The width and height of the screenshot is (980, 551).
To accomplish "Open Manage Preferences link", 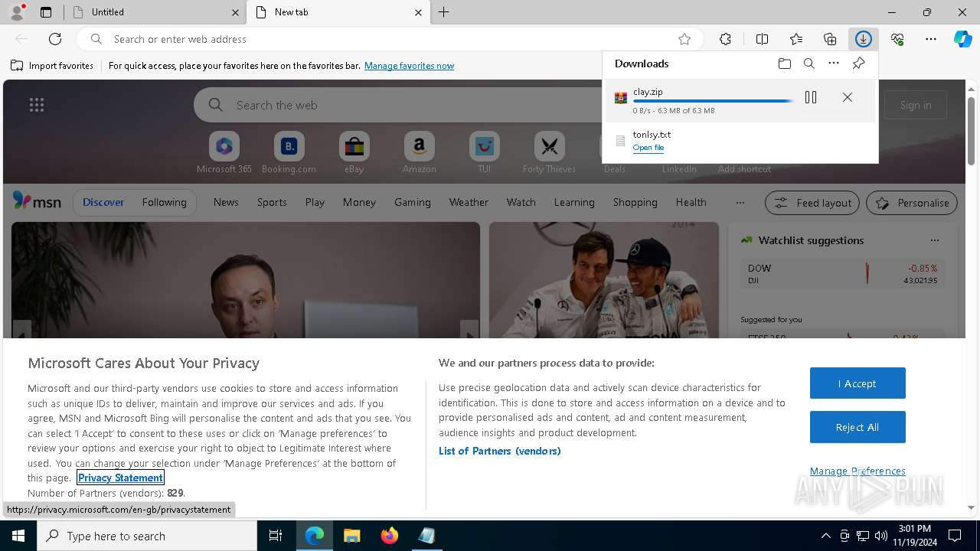I will click(x=857, y=471).
